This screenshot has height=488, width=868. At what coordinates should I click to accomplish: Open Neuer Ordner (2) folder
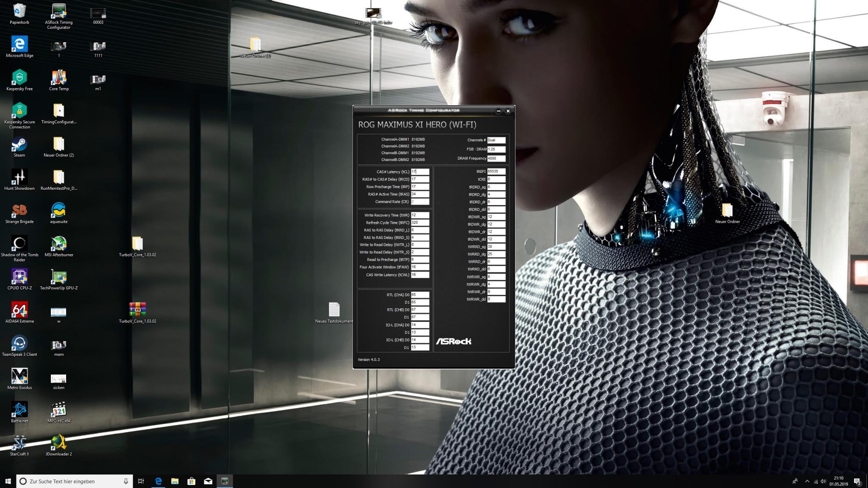(x=59, y=147)
